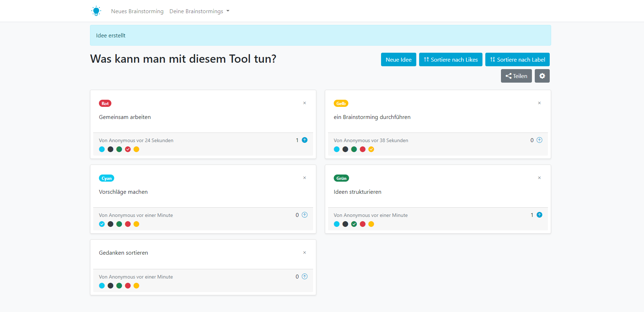Select dark label for Gemeinsam arbeiten
This screenshot has width=644, height=312.
110,149
